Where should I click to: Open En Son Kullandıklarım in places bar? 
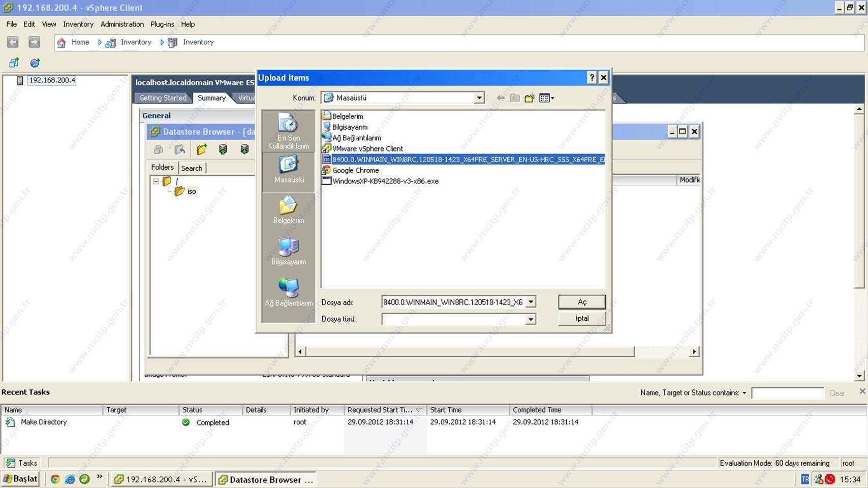tap(288, 131)
